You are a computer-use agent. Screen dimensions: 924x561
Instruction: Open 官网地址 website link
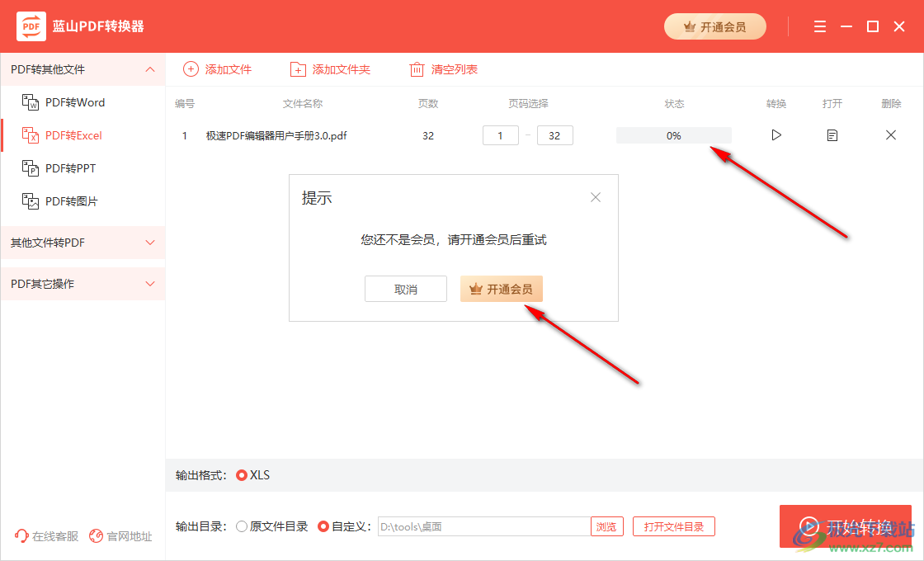coord(120,536)
